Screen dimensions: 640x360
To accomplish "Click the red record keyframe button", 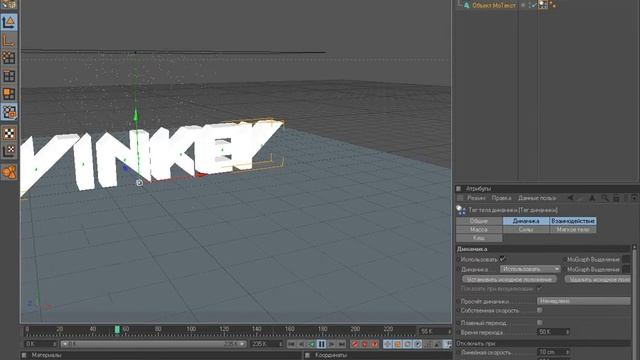I will coord(355,344).
